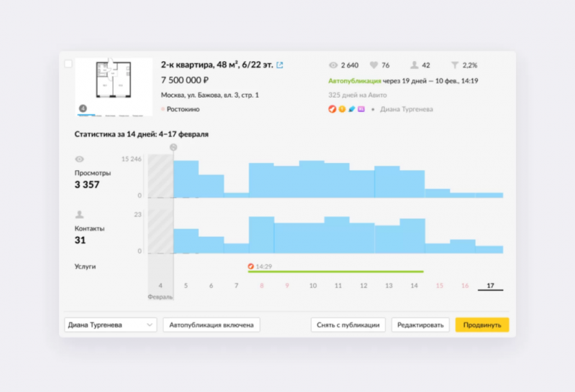This screenshot has width=575, height=392.
Task: Click the conversion funnel icon showing 2,2%
Action: (x=454, y=65)
